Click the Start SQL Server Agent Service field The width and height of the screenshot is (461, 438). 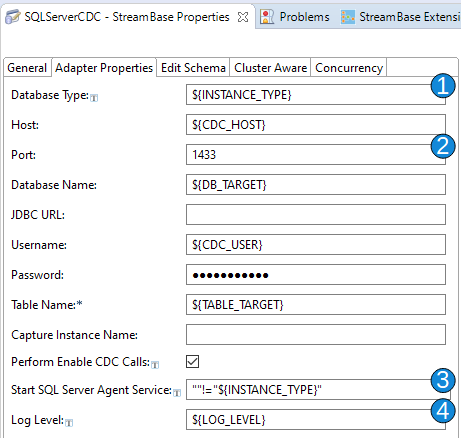318,390
